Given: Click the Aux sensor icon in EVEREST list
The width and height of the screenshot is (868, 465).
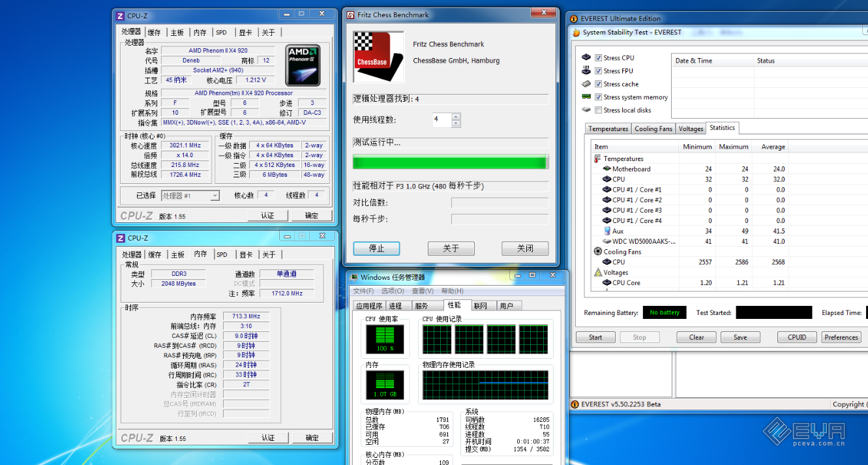Looking at the screenshot, I should click(606, 231).
